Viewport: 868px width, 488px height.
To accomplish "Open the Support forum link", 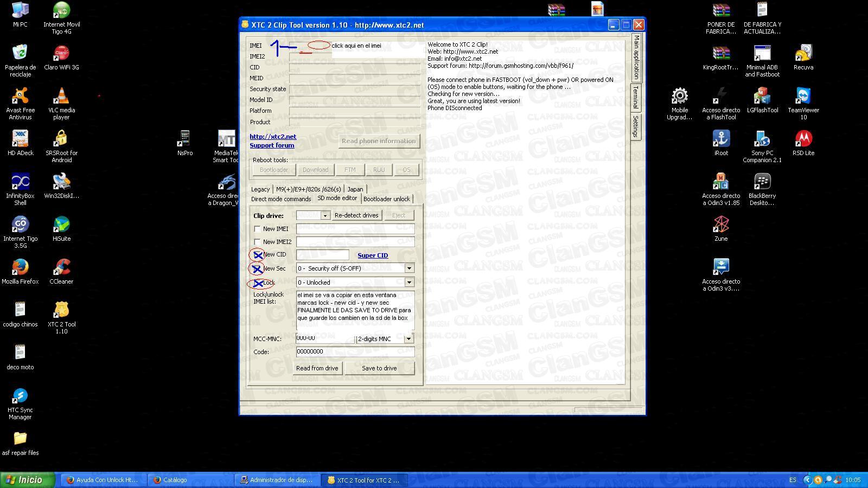I will coord(272,145).
